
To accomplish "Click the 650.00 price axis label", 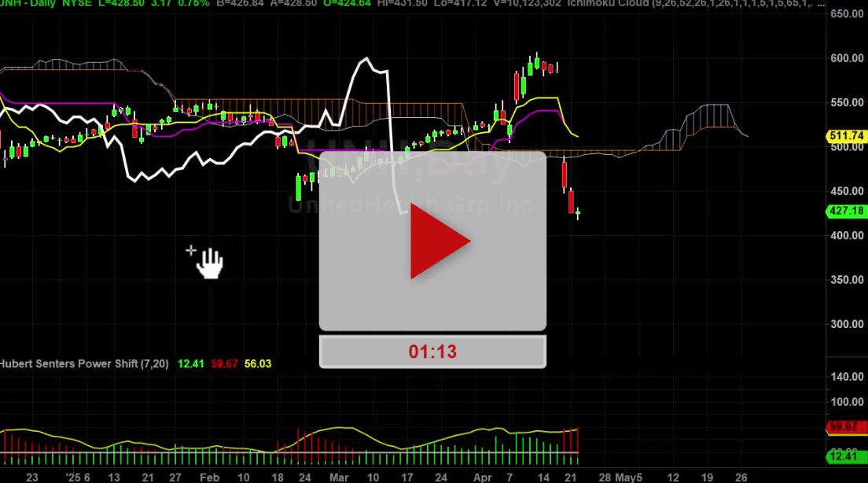I will [x=847, y=14].
